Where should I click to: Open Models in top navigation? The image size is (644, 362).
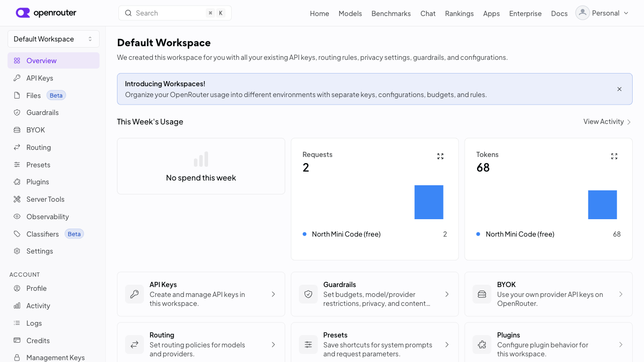(x=350, y=13)
